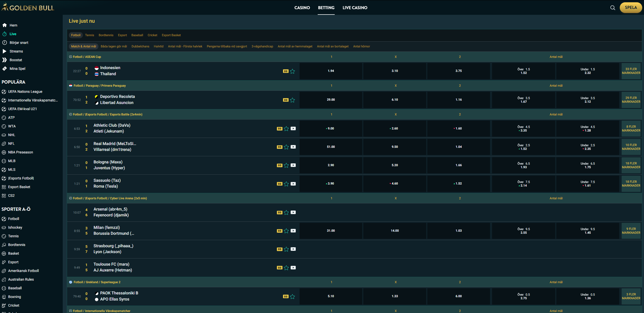Open BB bet builder for Indonesien match
644x313 pixels.
click(286, 71)
